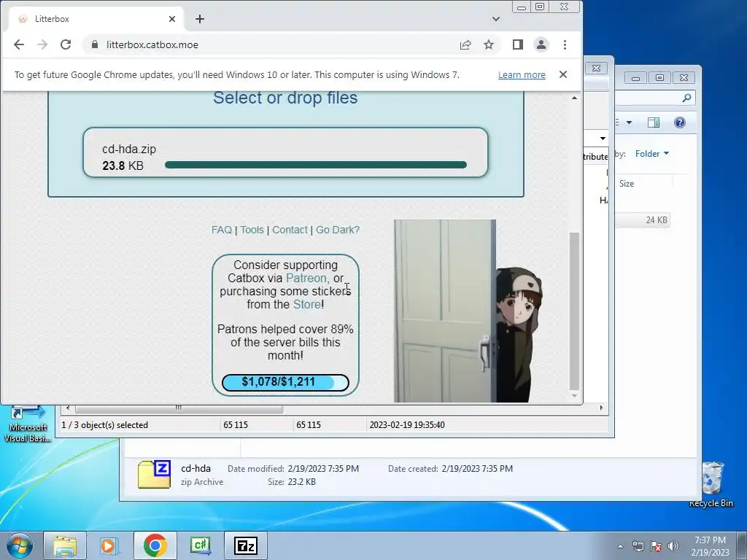
Task: Visit the Patreon link
Action: pos(306,278)
